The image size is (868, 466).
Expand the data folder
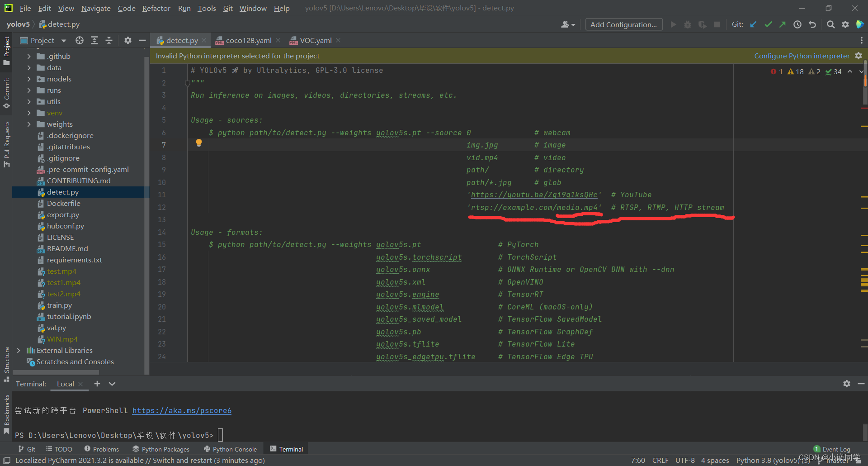click(x=29, y=67)
